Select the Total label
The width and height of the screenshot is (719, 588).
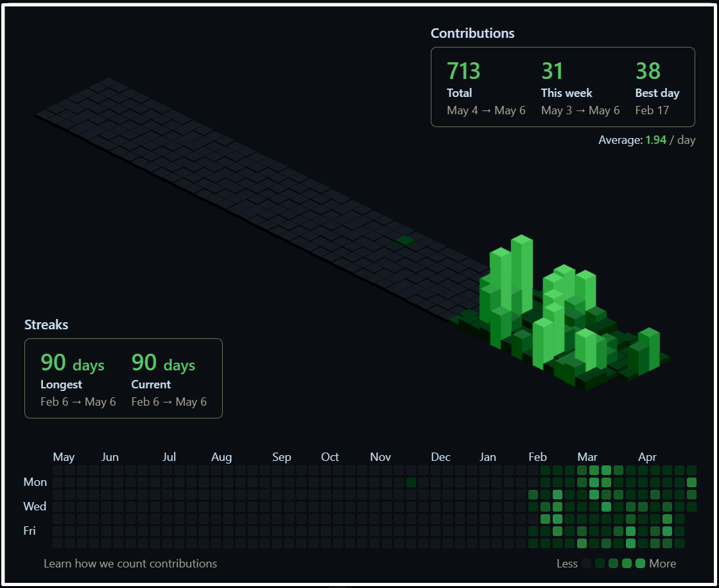tap(459, 92)
